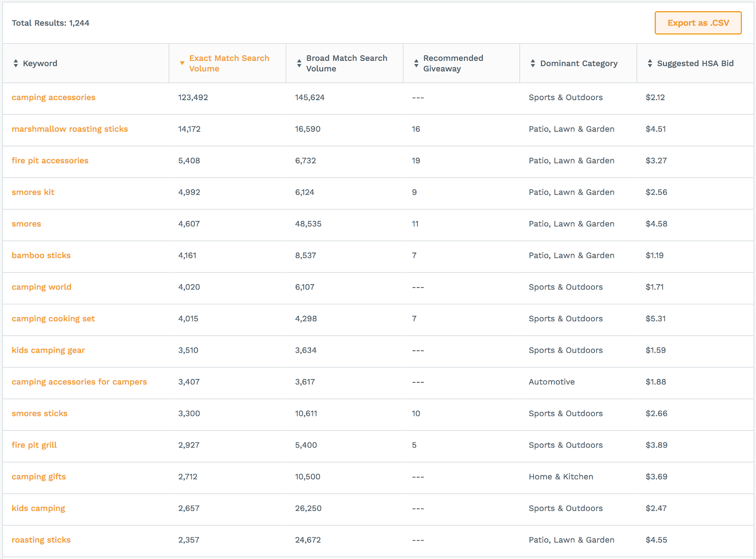Click the 'camping gifts' keyword link

(x=39, y=477)
